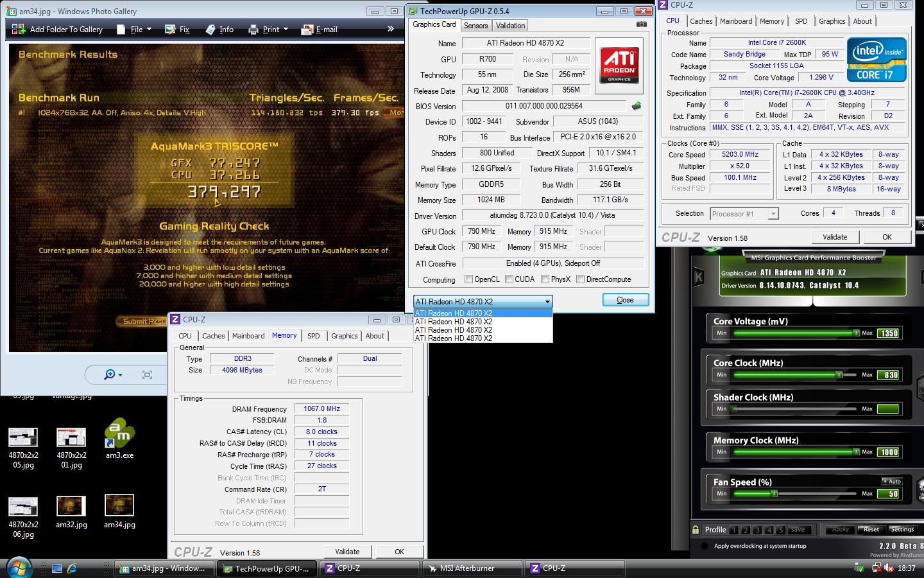Image resolution: width=924 pixels, height=578 pixels.
Task: Launch Internet Explorer from quick launch
Action: [x=72, y=568]
